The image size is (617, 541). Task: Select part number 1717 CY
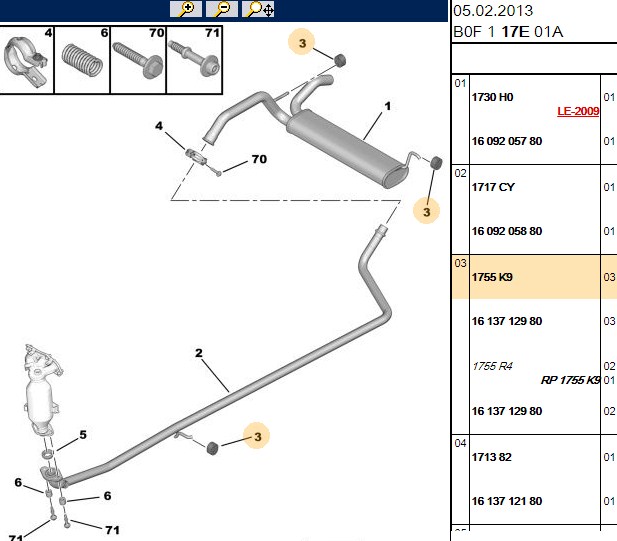pos(493,187)
